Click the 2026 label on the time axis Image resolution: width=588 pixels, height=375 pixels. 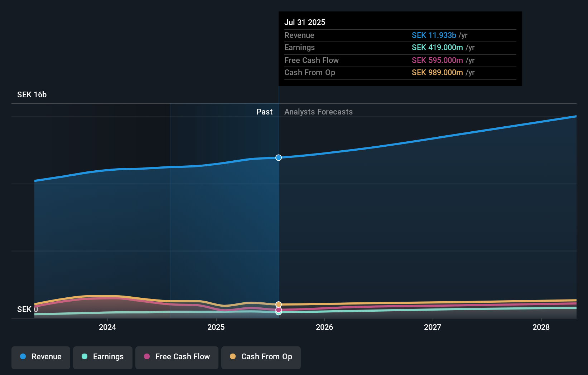tap(324, 327)
